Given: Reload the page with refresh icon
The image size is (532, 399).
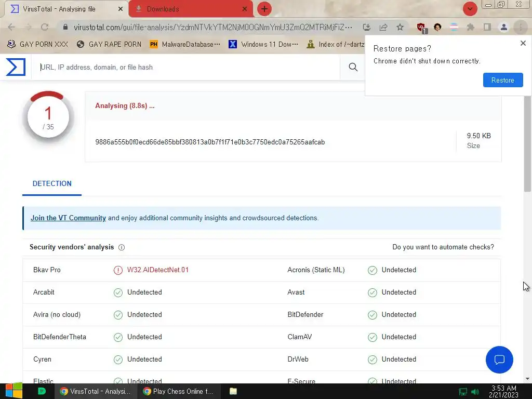Looking at the screenshot, I should [45, 27].
